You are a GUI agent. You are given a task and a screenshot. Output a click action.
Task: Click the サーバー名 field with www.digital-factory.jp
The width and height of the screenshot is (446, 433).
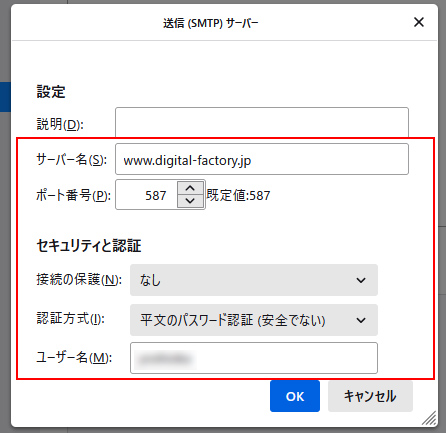[262, 159]
